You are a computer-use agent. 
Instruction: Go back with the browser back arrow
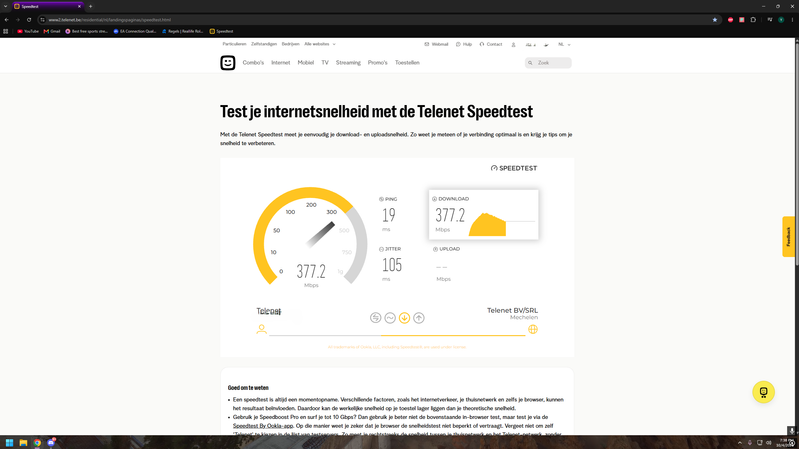point(6,20)
